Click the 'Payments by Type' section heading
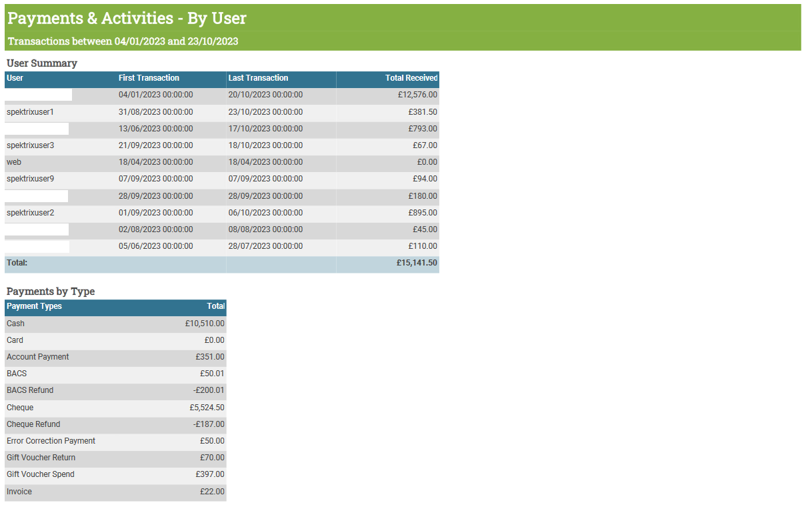812x509 pixels. [x=51, y=292]
